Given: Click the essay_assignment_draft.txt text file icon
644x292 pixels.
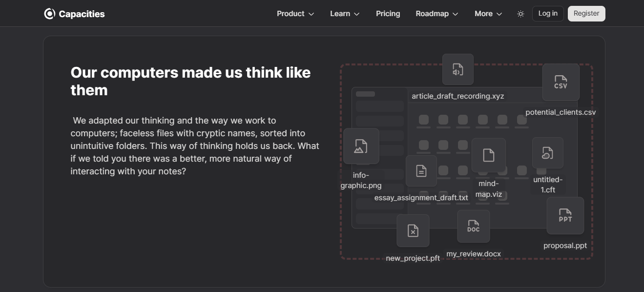Looking at the screenshot, I should pyautogui.click(x=421, y=171).
